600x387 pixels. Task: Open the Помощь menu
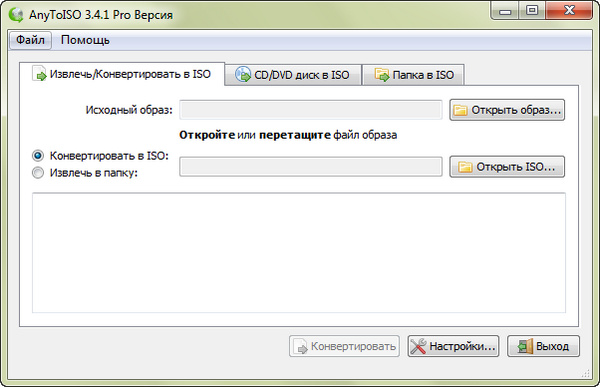[85, 40]
